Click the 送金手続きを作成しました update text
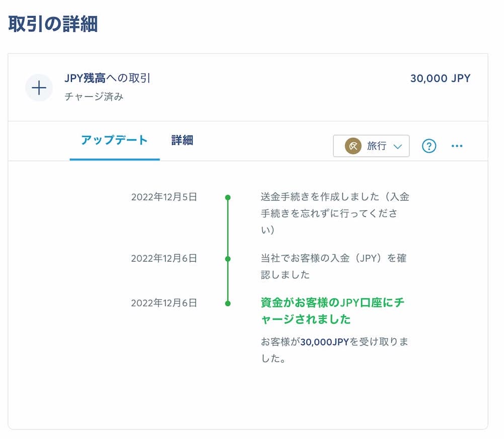This screenshot has width=504, height=439. pyautogui.click(x=335, y=213)
